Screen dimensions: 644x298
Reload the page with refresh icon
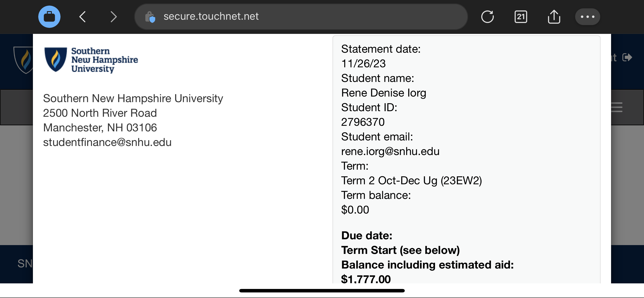tap(487, 17)
